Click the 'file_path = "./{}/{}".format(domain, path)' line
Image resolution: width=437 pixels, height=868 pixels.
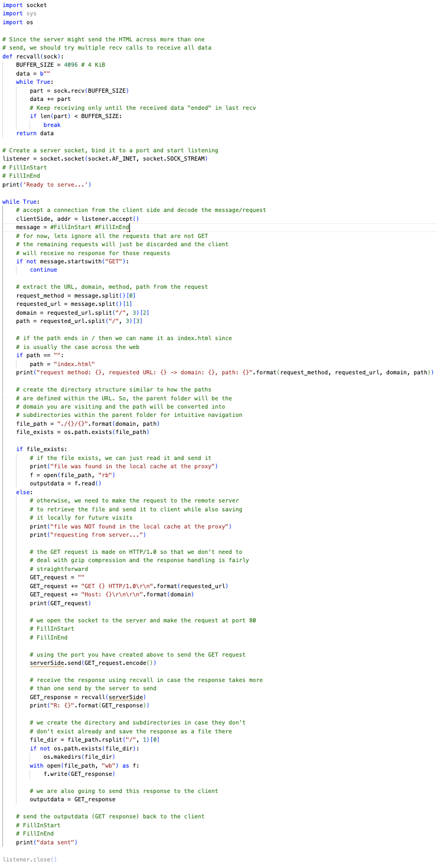tap(88, 423)
